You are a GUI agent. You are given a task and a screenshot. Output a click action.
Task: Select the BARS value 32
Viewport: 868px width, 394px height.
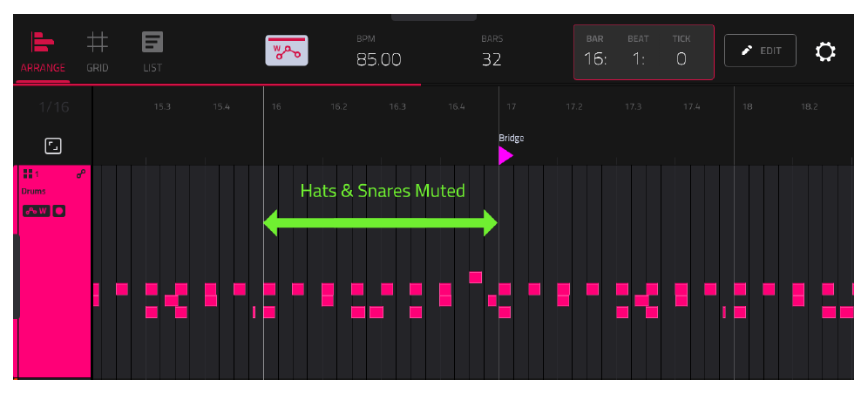click(492, 59)
